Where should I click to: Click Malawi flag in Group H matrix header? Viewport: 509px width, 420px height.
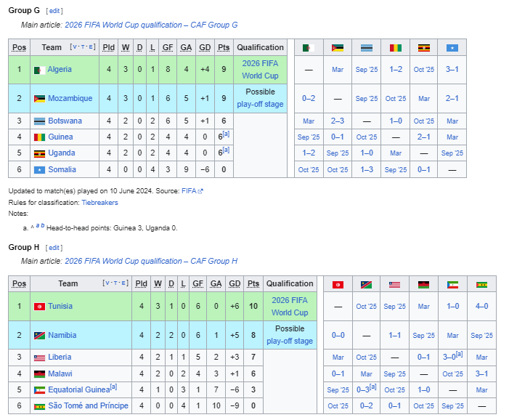click(x=423, y=285)
